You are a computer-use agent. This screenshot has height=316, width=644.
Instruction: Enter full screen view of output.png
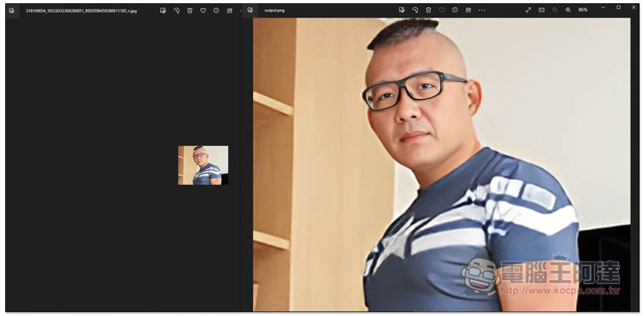(528, 10)
